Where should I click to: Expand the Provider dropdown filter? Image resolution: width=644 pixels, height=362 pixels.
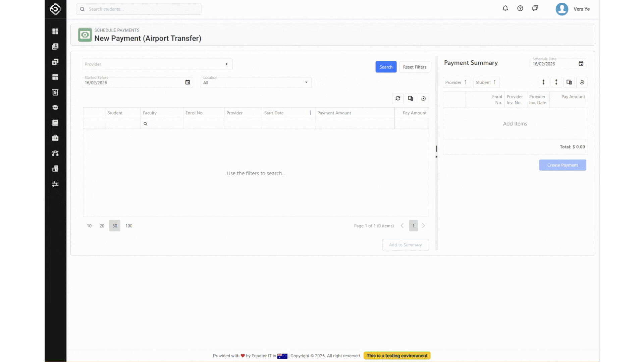[157, 64]
